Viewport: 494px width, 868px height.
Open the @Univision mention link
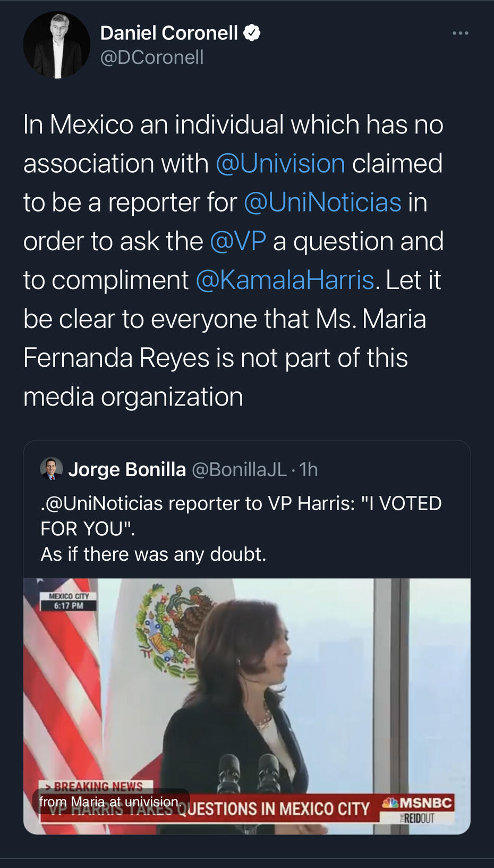(x=280, y=164)
